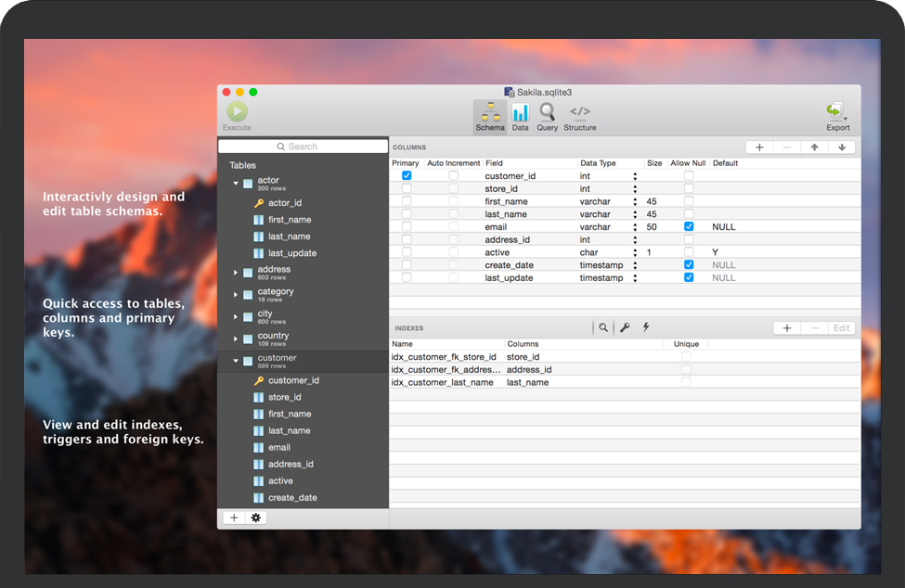Open data type dropdown for first_name
This screenshot has height=588, width=905.
635,201
